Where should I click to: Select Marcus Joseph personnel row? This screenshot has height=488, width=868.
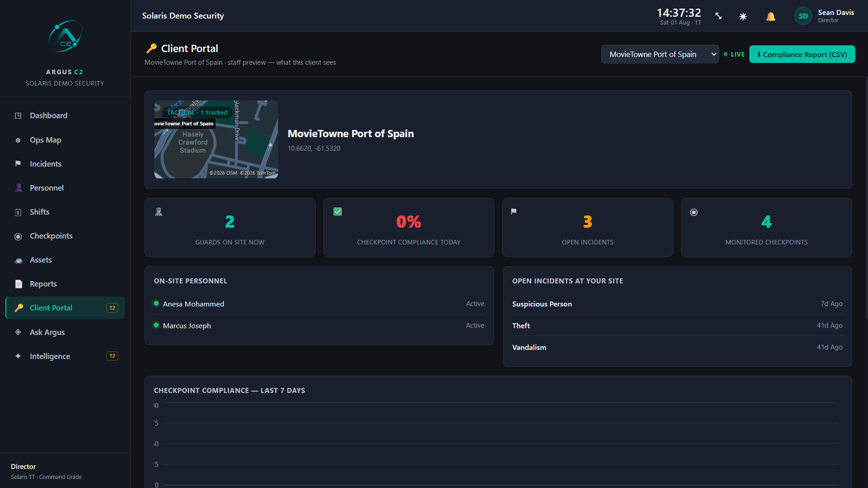pos(319,325)
